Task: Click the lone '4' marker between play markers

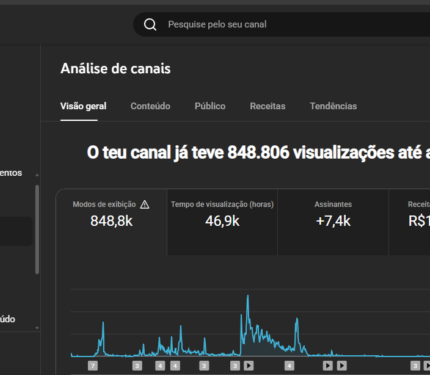Action: click(289, 366)
